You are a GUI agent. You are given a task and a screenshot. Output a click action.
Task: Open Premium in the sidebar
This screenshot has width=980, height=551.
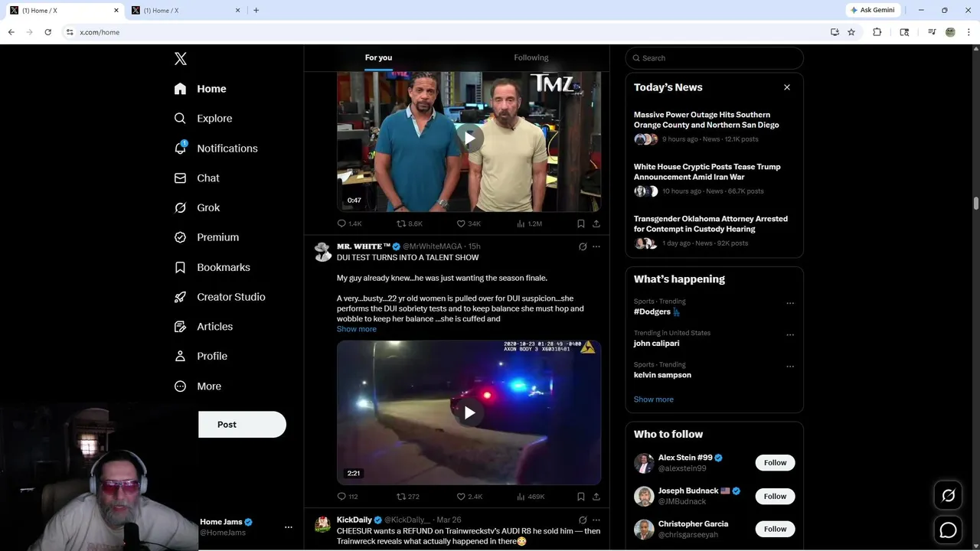coord(206,237)
